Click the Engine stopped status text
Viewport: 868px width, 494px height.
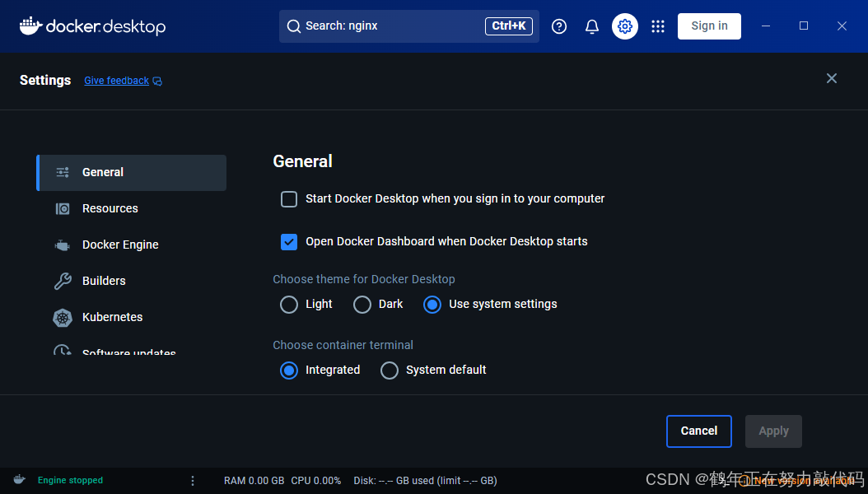click(x=70, y=480)
